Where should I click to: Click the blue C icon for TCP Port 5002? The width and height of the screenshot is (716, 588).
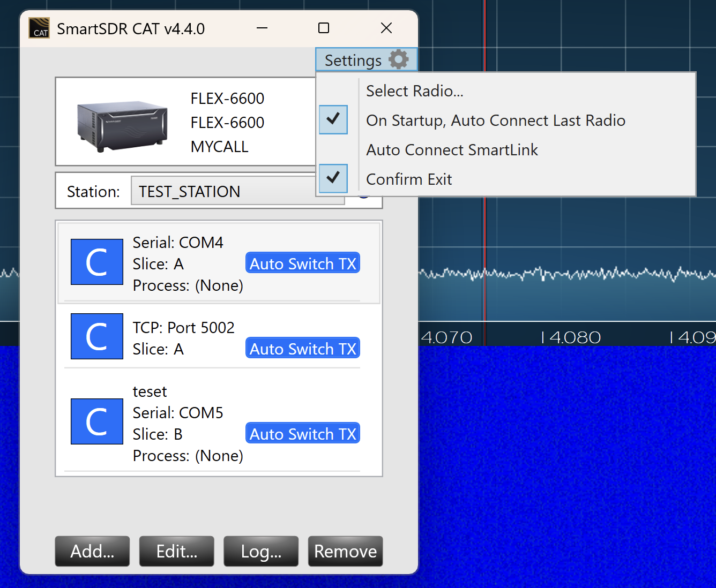coord(97,336)
